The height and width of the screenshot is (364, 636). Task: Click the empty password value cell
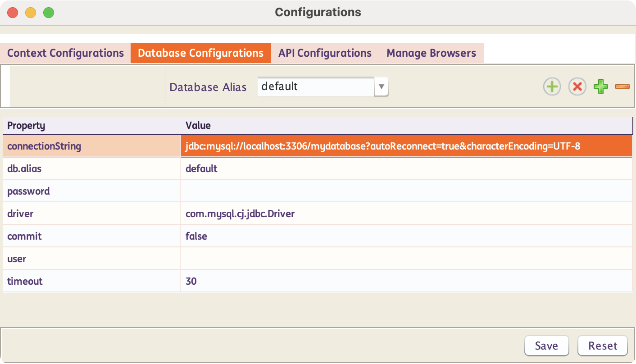click(406, 191)
